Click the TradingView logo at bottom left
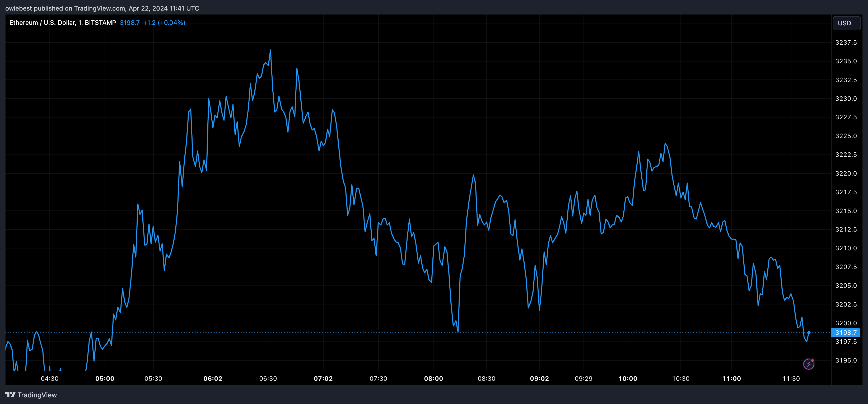 click(x=31, y=395)
